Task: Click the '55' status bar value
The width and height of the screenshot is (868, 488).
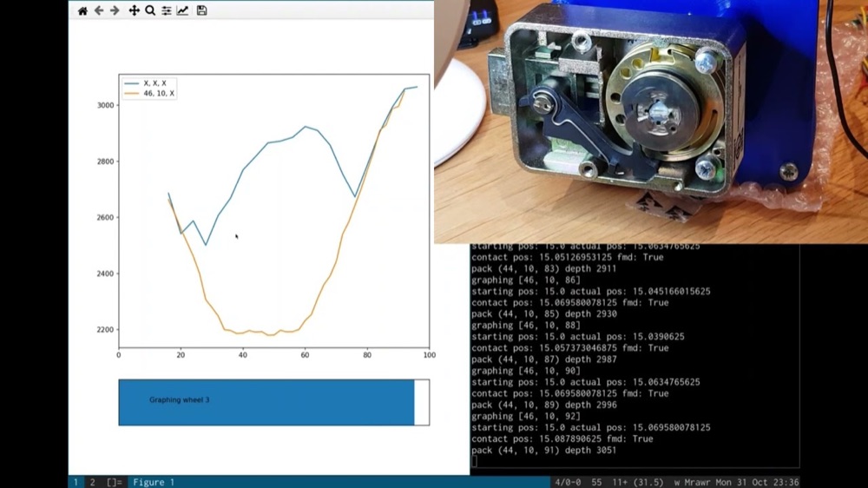Action: tap(596, 483)
